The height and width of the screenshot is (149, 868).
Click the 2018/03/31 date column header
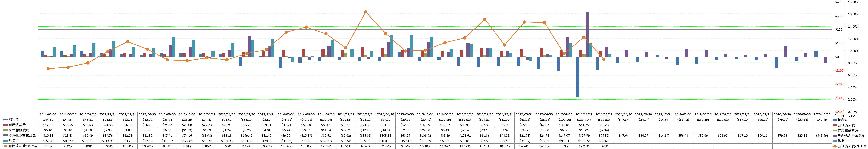point(604,114)
